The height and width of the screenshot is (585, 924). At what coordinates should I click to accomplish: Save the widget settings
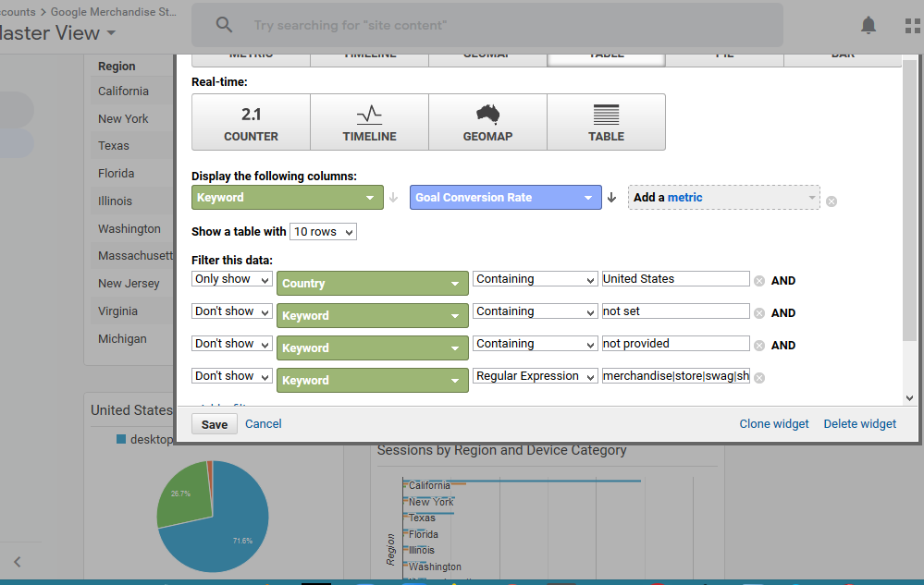(215, 424)
